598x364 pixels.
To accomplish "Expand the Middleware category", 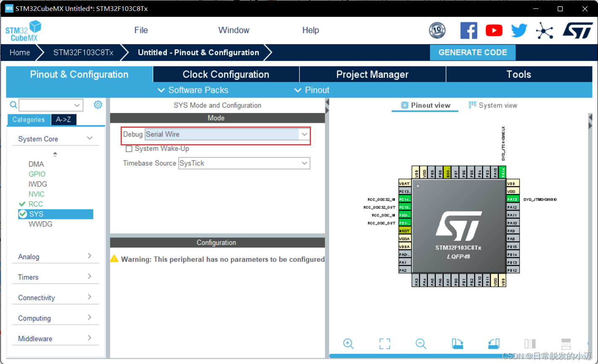I will point(90,338).
